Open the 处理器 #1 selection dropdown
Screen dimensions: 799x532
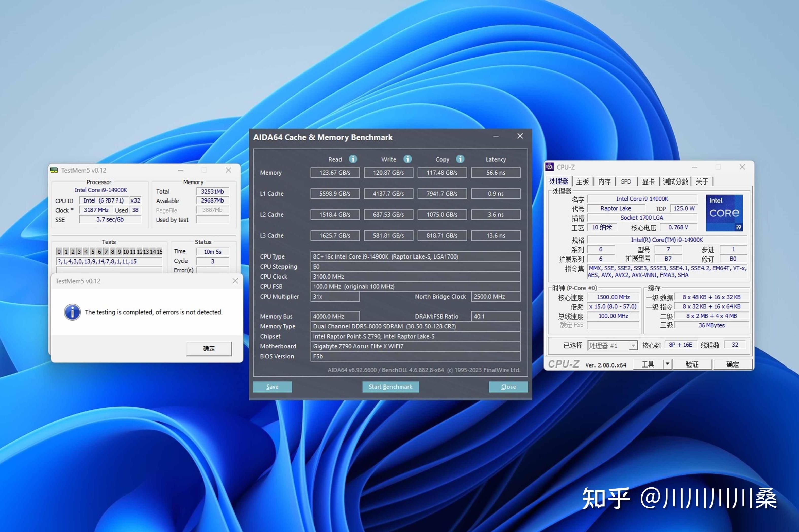[633, 345]
